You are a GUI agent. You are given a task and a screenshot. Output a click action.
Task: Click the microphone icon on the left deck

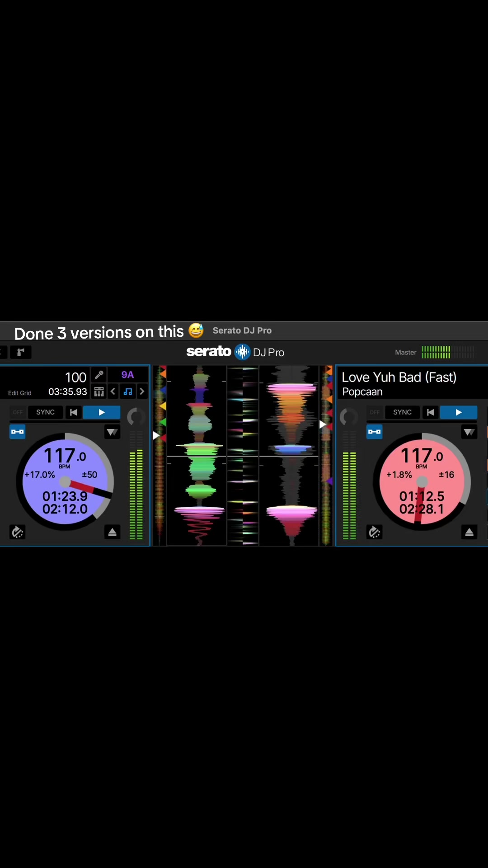click(x=99, y=375)
